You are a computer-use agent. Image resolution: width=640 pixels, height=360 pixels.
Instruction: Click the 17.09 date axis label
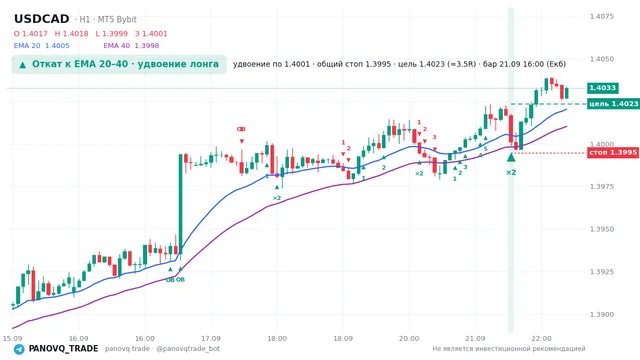tap(211, 338)
